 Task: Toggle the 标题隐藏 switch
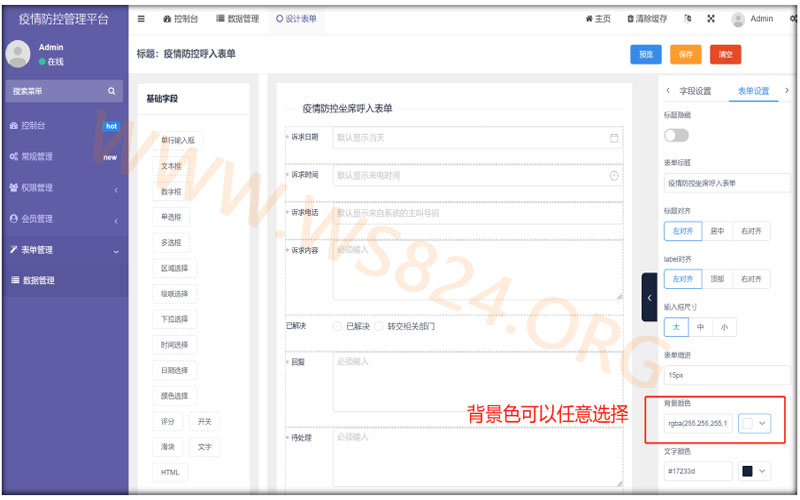pos(677,135)
